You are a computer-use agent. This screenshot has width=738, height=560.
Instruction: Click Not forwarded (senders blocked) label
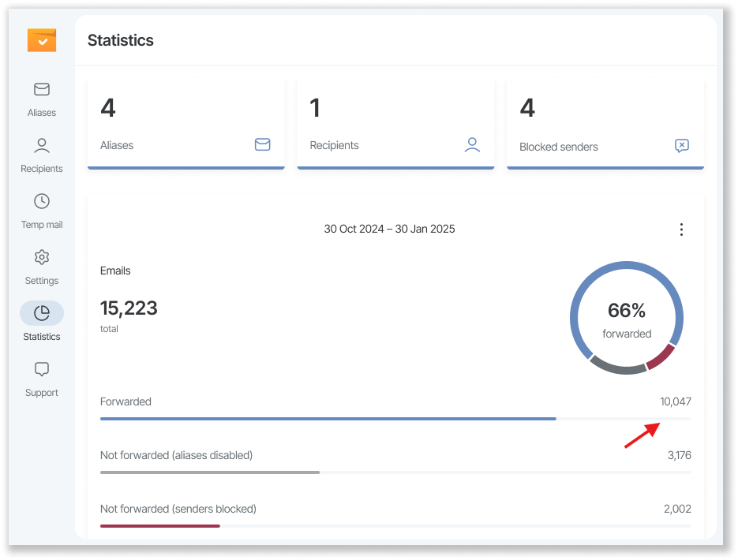click(x=178, y=509)
